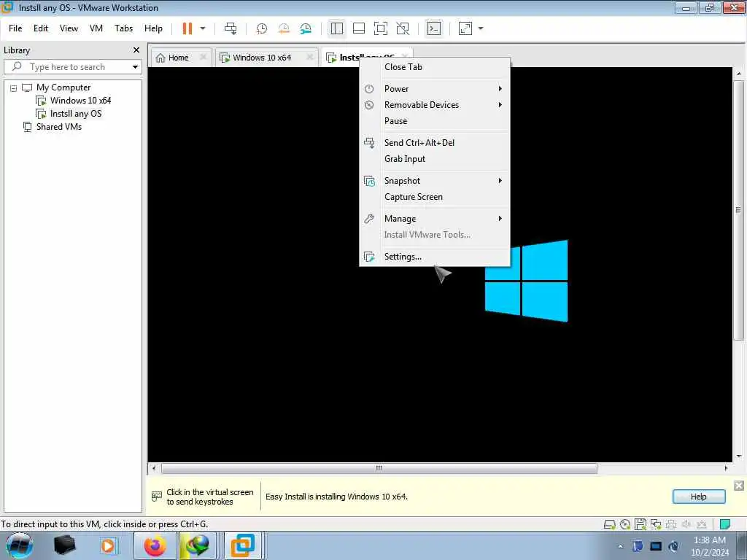Select My Computer in the Library
Screen dimensions: 747x560
click(x=63, y=87)
